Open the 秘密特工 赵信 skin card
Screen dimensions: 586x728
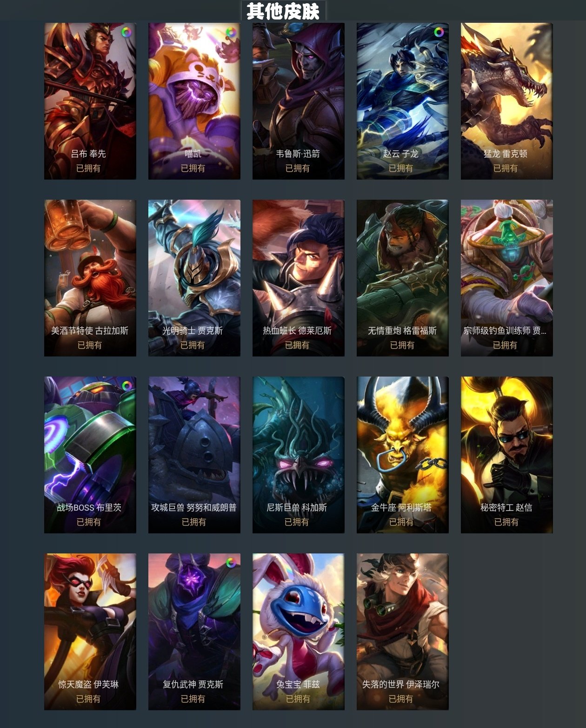coord(507,455)
